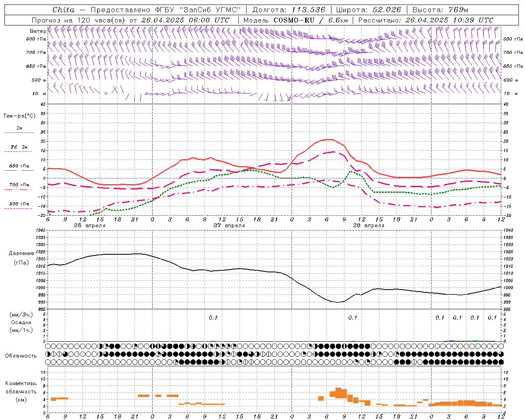Click the left '700 гПа' wind level label
The image size is (525, 420).
36,52
